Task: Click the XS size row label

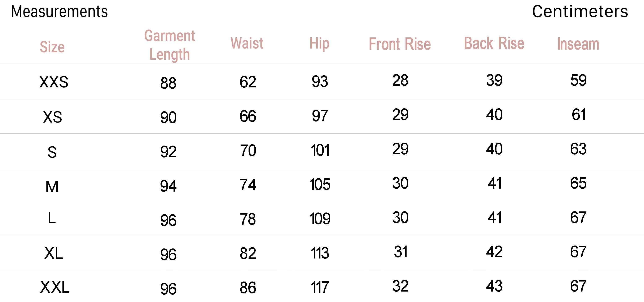Action: (x=52, y=117)
